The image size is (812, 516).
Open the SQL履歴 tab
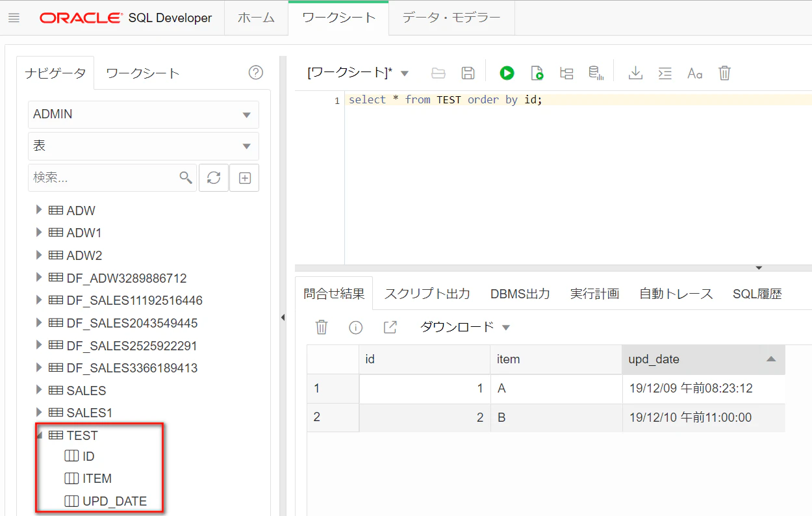757,294
